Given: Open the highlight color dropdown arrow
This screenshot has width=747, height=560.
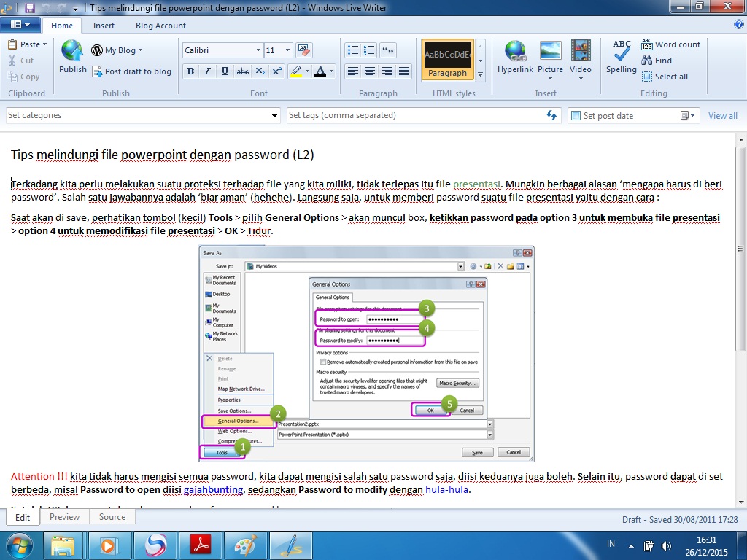Looking at the screenshot, I should pyautogui.click(x=307, y=71).
